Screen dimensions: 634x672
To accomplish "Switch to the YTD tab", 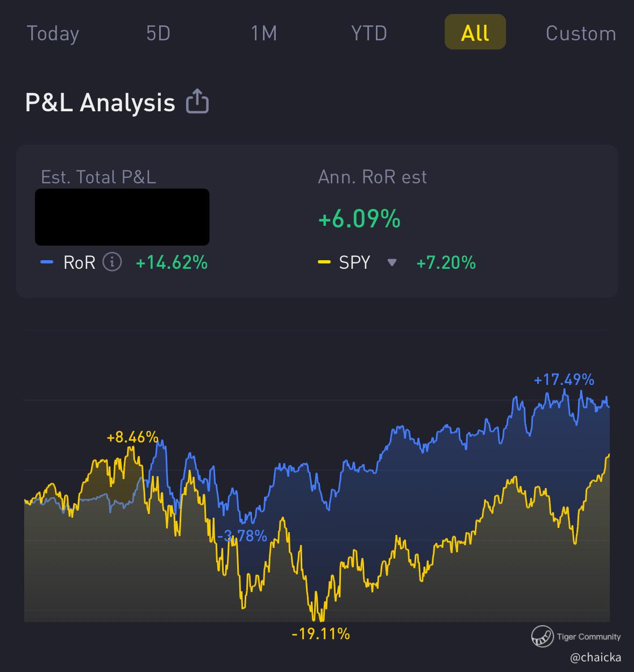I will click(369, 33).
